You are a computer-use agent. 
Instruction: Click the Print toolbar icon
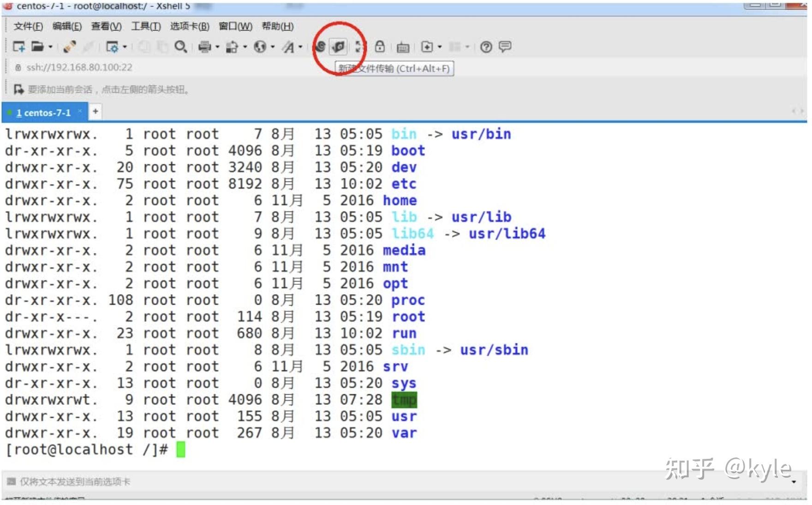(205, 47)
